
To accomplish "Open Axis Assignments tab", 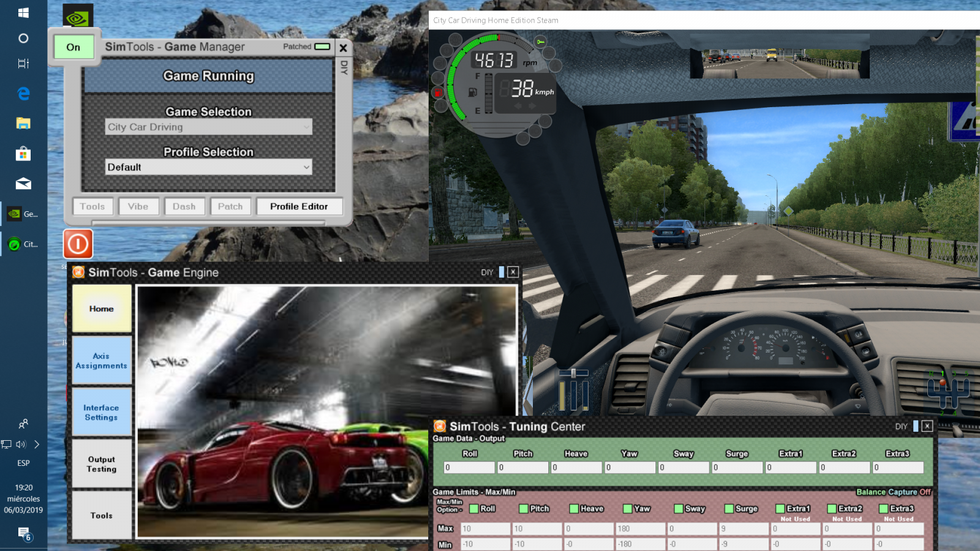I will (x=102, y=361).
